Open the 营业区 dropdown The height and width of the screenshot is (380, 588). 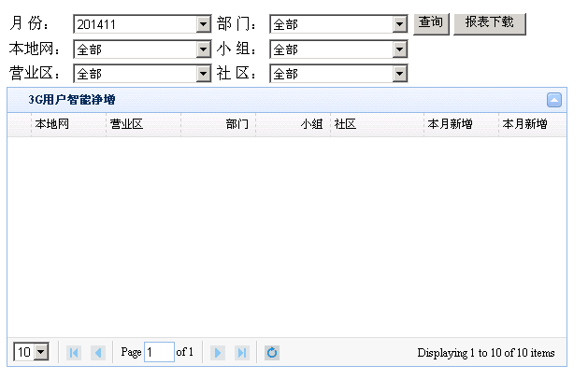(x=142, y=74)
